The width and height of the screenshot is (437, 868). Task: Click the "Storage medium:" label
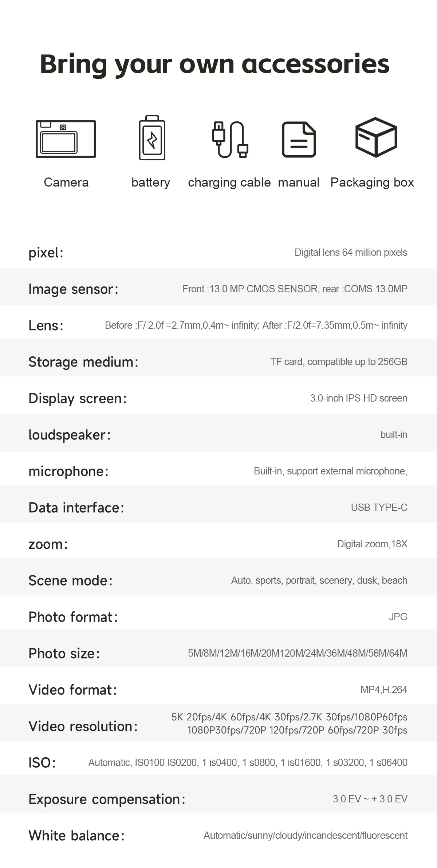coord(83,362)
